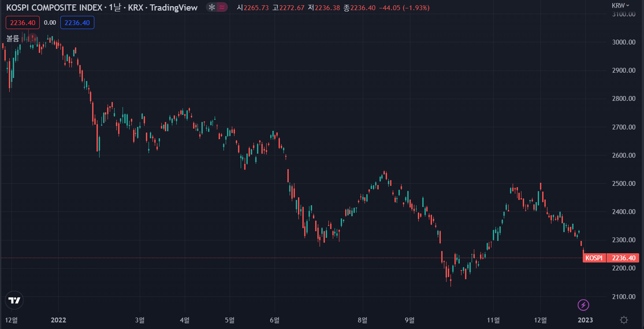Click the 8월 label on time axis

pyautogui.click(x=363, y=320)
